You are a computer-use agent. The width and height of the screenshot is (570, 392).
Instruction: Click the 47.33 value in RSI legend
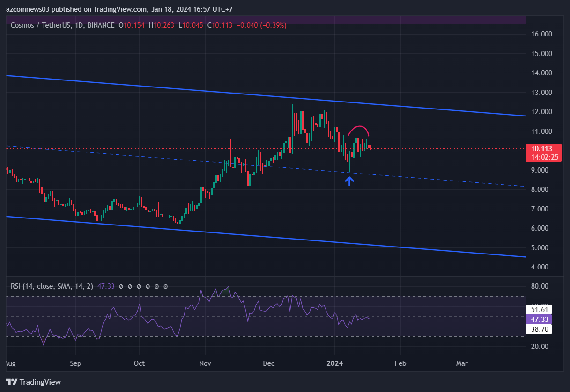click(105, 286)
